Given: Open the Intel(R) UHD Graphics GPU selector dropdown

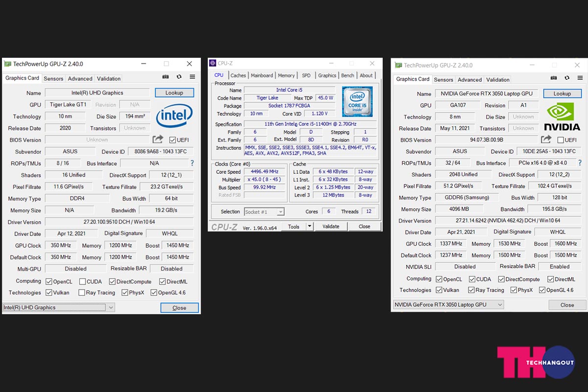Looking at the screenshot, I should [59, 307].
